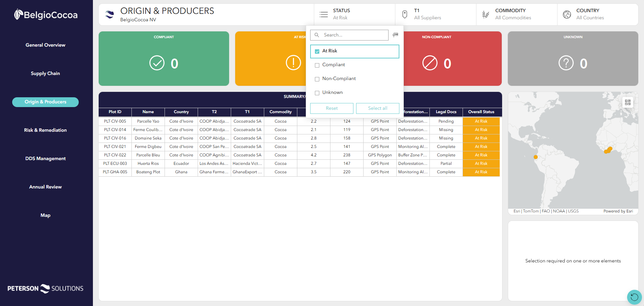Image resolution: width=644 pixels, height=306 pixels.
Task: Uncheck the At Risk checkbox
Action: (x=317, y=51)
